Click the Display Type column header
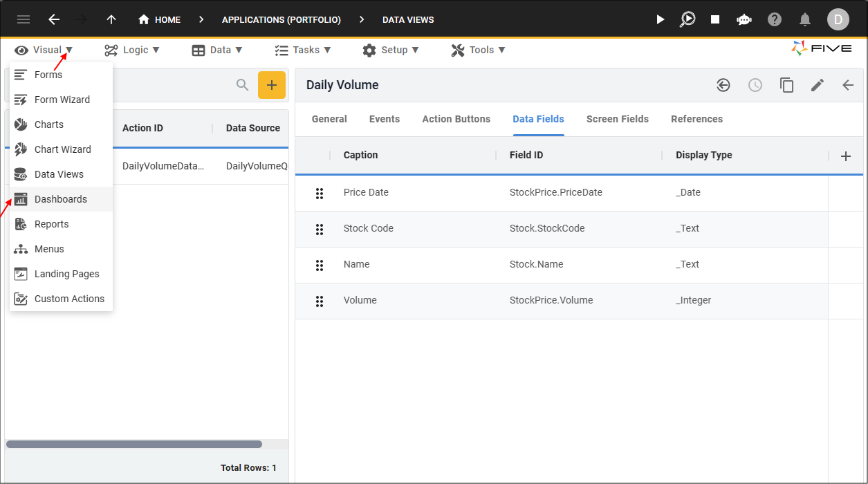The image size is (868, 484). 704,155
